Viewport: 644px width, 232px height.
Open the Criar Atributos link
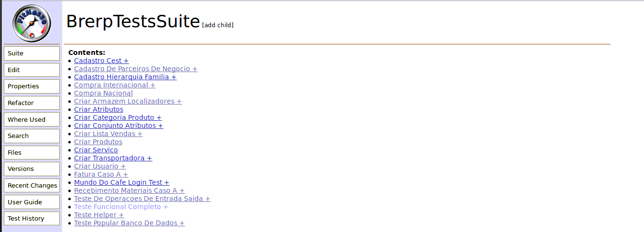click(x=98, y=109)
